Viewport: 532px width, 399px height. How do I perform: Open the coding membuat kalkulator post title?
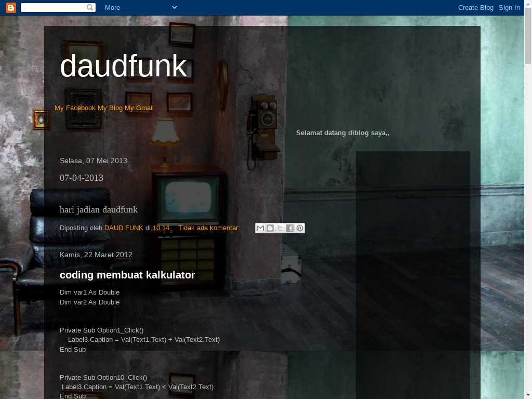pyautogui.click(x=128, y=275)
